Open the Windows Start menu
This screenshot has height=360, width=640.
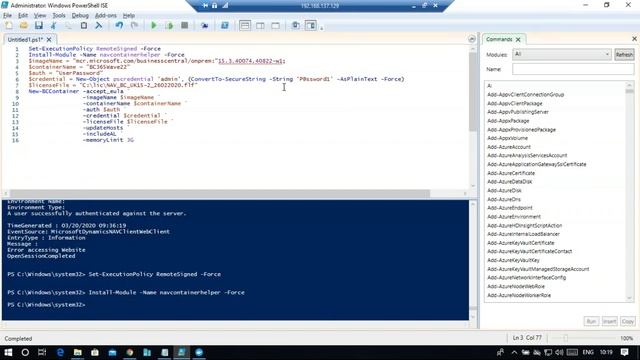[8, 352]
